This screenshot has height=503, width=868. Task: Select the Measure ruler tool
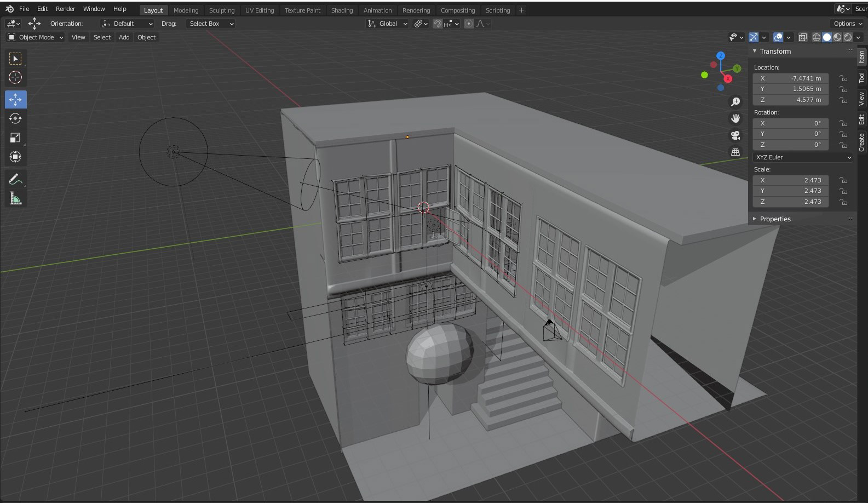(x=15, y=198)
